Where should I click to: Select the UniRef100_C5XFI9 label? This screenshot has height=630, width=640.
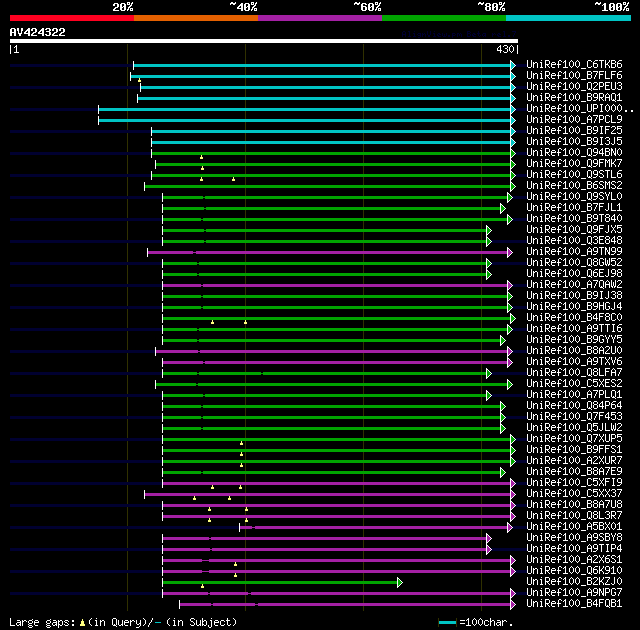pyautogui.click(x=574, y=483)
